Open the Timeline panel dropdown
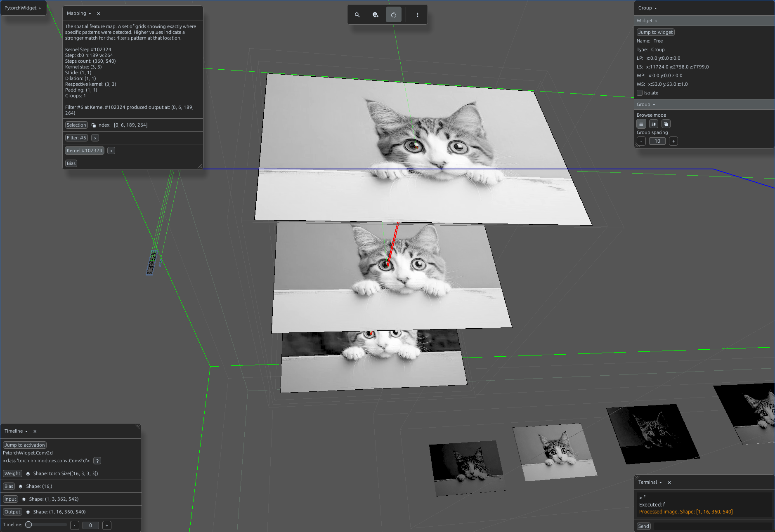The height and width of the screenshot is (532, 775). click(x=16, y=431)
